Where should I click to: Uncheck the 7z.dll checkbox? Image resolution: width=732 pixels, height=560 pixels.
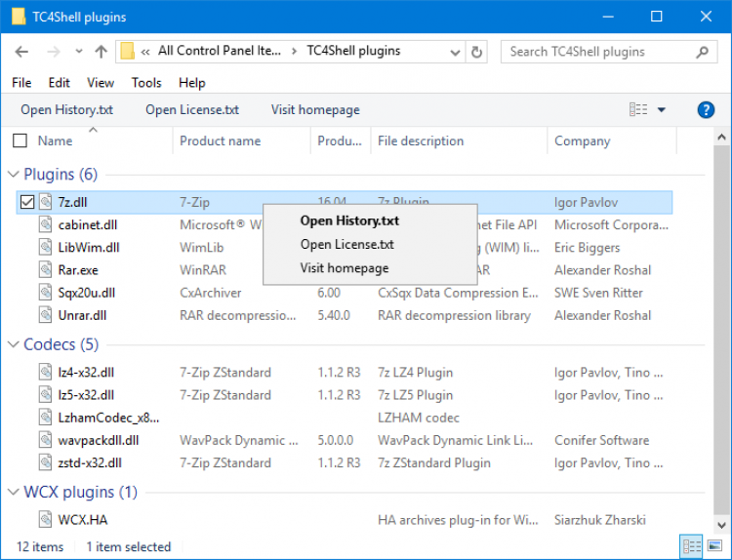[x=27, y=202]
